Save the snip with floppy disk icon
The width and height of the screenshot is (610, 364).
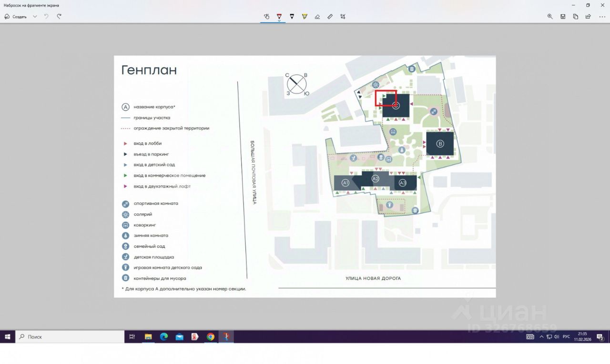pos(563,16)
